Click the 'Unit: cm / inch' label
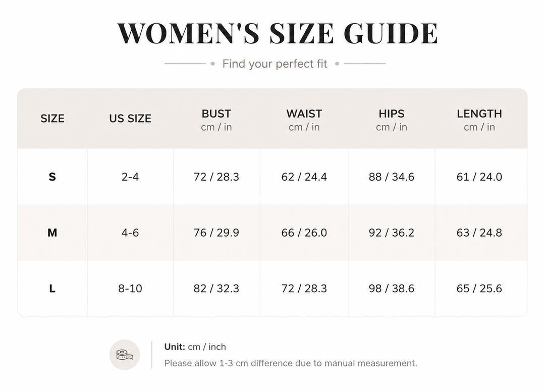This screenshot has height=392, width=545. click(195, 347)
